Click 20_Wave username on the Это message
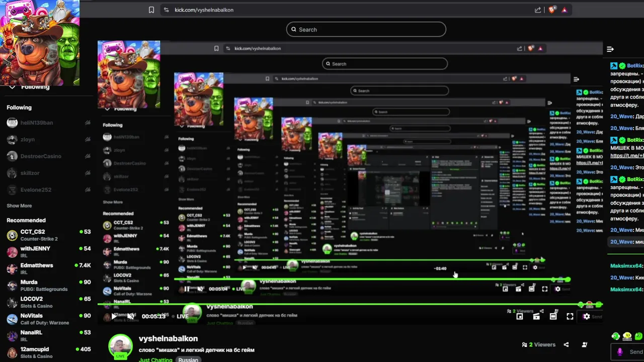The image size is (644, 362). [x=622, y=167]
